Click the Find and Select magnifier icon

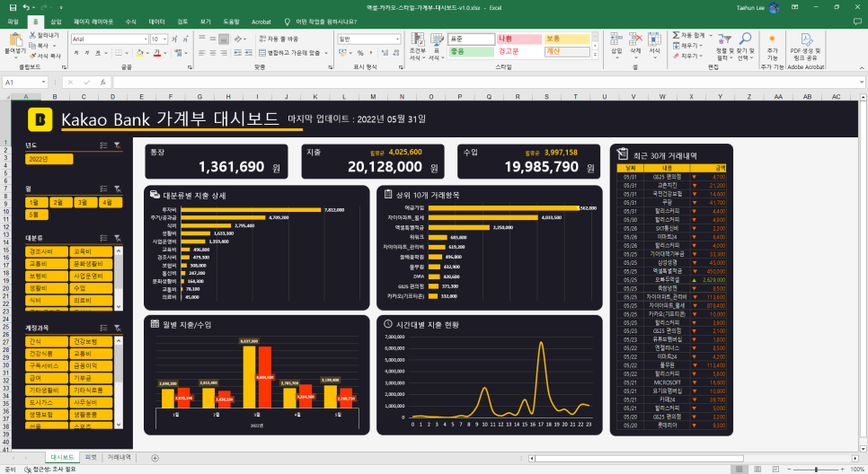pos(745,39)
